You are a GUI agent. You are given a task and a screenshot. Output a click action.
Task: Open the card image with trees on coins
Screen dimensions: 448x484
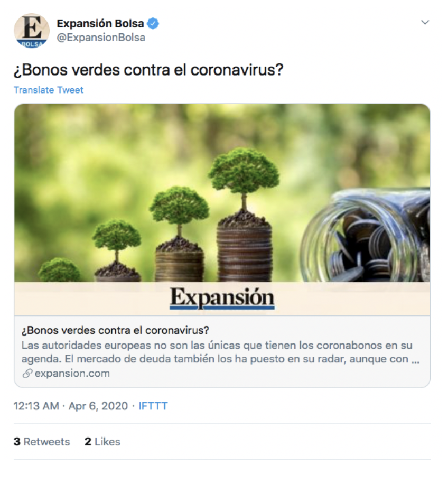pyautogui.click(x=222, y=193)
